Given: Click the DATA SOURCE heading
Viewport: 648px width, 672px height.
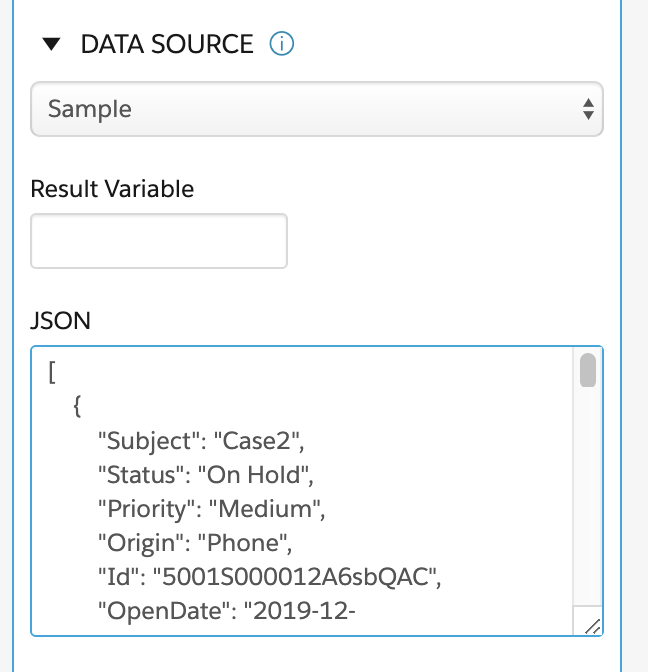Looking at the screenshot, I should click(x=167, y=44).
